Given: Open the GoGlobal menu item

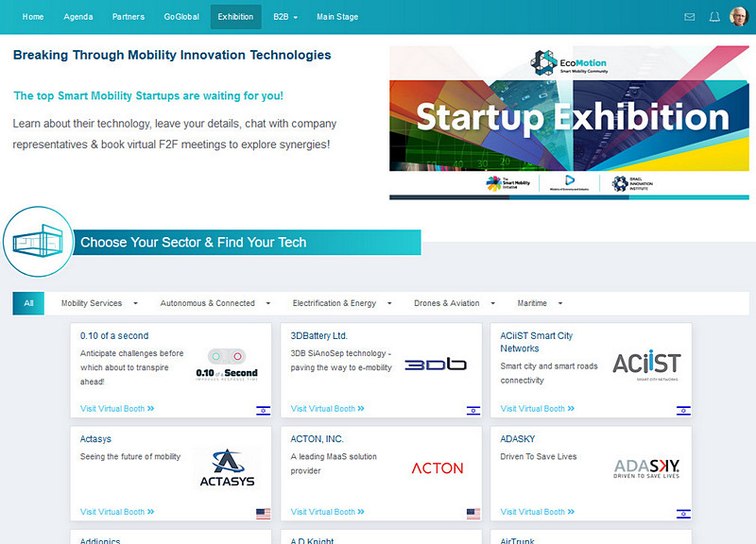Looking at the screenshot, I should coord(181,17).
